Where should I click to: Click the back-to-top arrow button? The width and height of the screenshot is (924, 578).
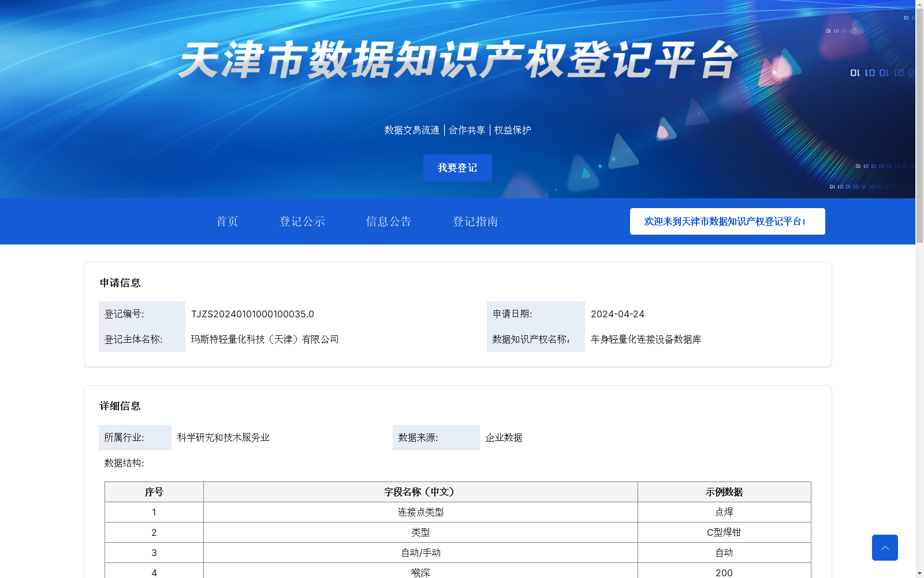pyautogui.click(x=885, y=547)
